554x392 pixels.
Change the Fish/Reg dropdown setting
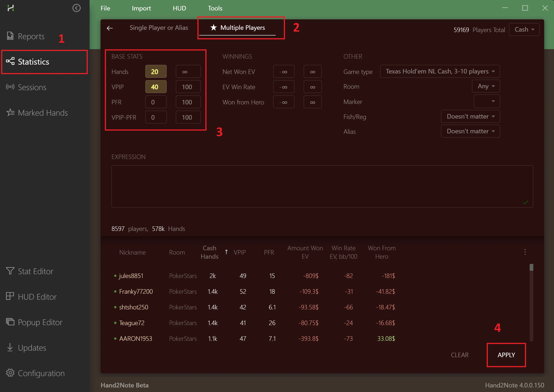click(470, 116)
